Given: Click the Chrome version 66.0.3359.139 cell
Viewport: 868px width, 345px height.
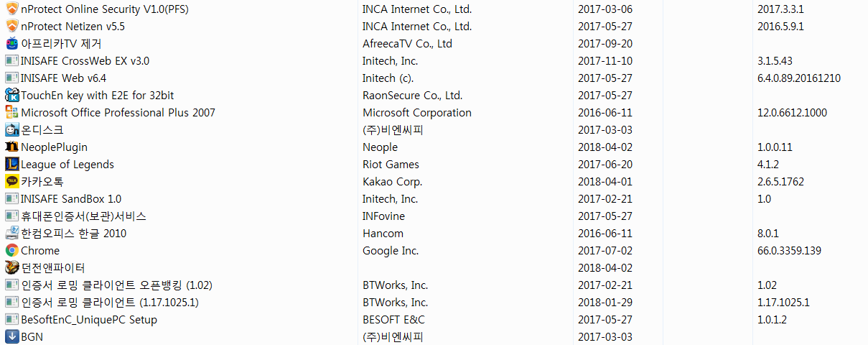Looking at the screenshot, I should 789,251.
